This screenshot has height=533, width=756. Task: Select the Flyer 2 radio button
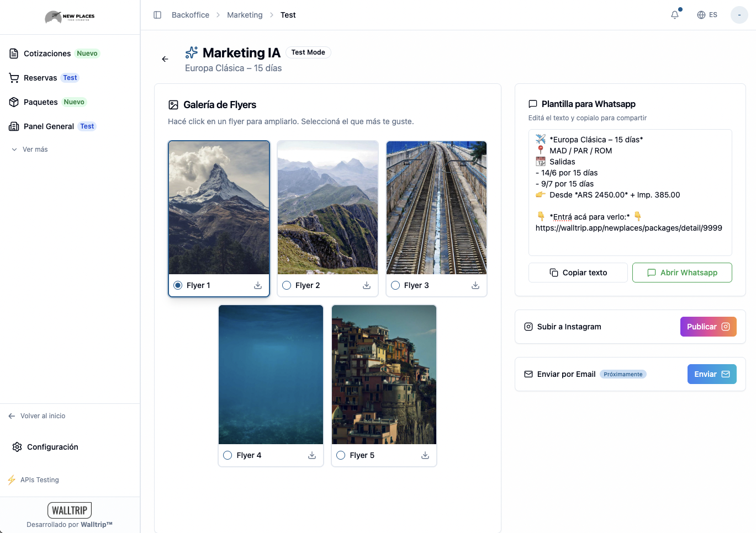tap(287, 285)
